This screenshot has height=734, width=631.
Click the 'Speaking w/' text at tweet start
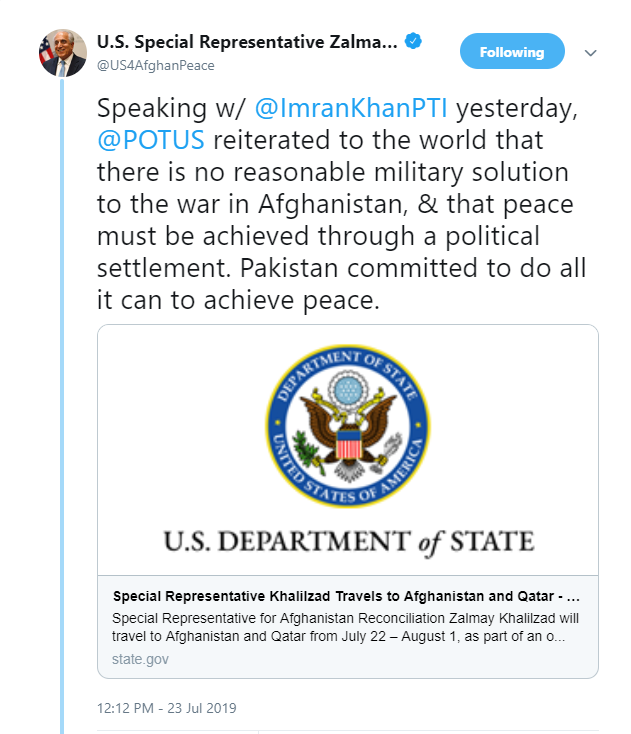[x=171, y=108]
